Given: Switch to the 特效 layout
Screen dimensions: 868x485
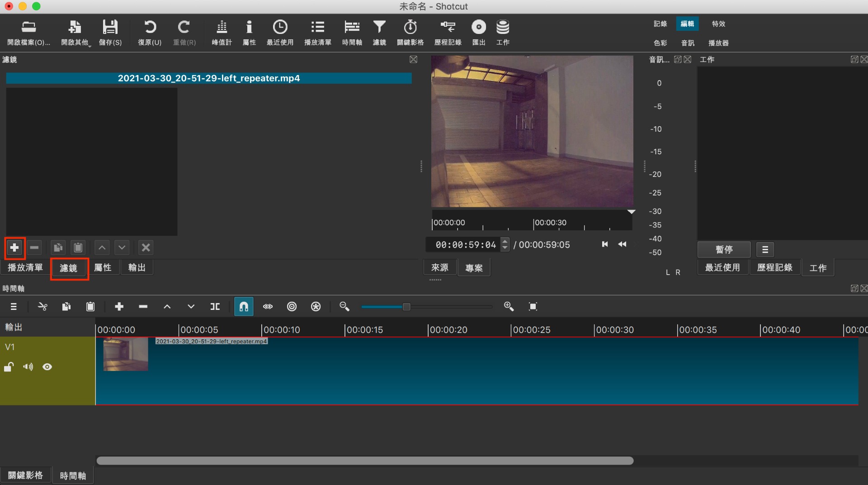Looking at the screenshot, I should (718, 24).
